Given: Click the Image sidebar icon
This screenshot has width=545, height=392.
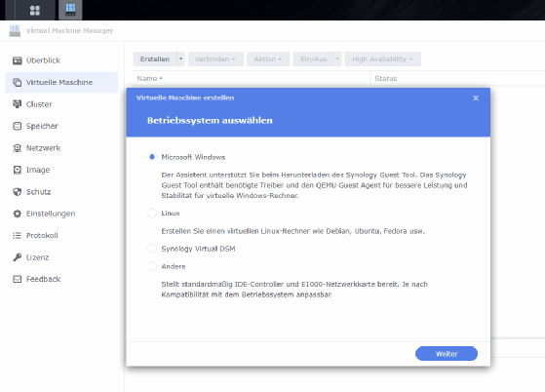Looking at the screenshot, I should pyautogui.click(x=17, y=170).
